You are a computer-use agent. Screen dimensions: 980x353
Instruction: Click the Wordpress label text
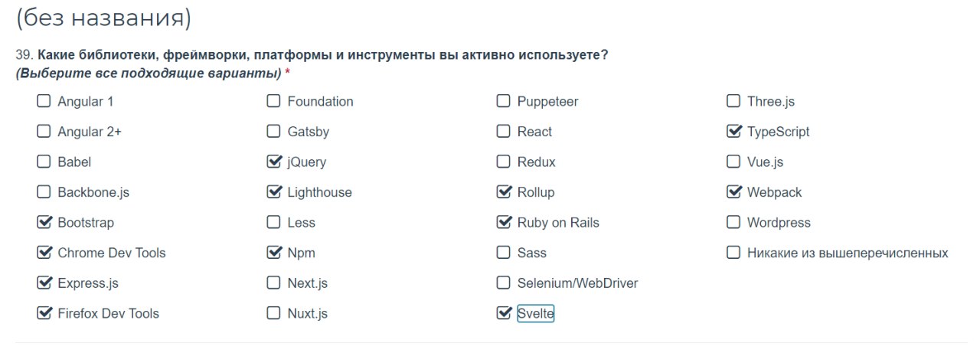[x=779, y=223]
